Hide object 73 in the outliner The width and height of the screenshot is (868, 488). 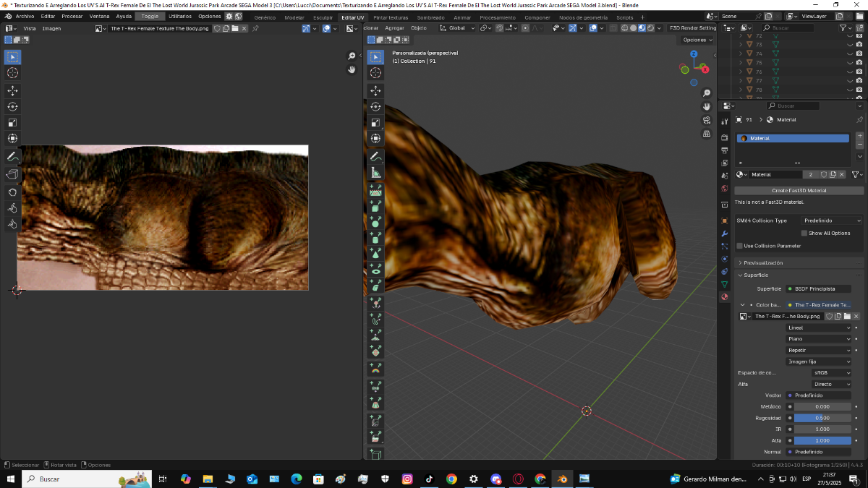[849, 44]
